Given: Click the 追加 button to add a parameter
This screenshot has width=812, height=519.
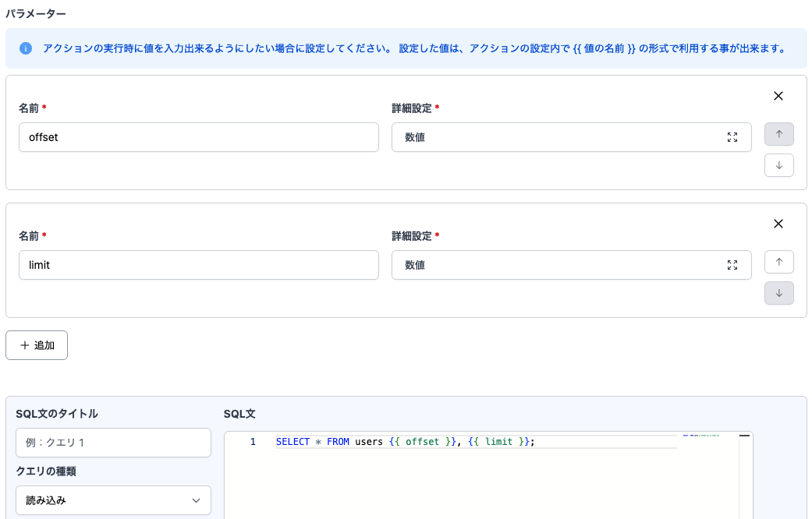Looking at the screenshot, I should (x=37, y=345).
